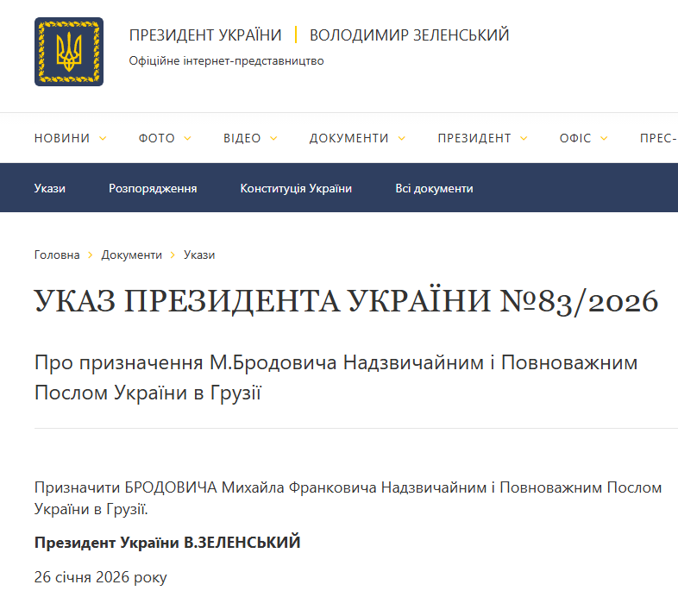
Task: Open the ПРЕЗИДЕНТ УКРАЇНИ site title link
Action: 205,35
